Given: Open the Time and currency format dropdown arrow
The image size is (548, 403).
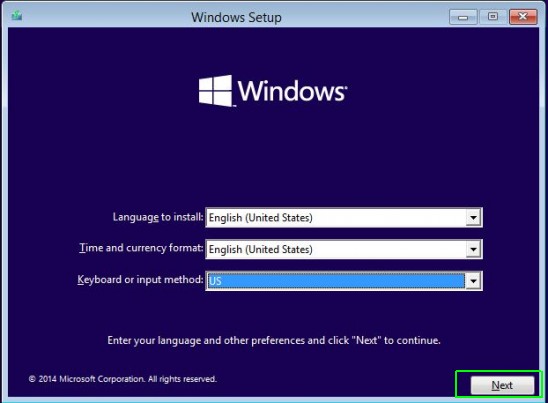Looking at the screenshot, I should pos(473,250).
